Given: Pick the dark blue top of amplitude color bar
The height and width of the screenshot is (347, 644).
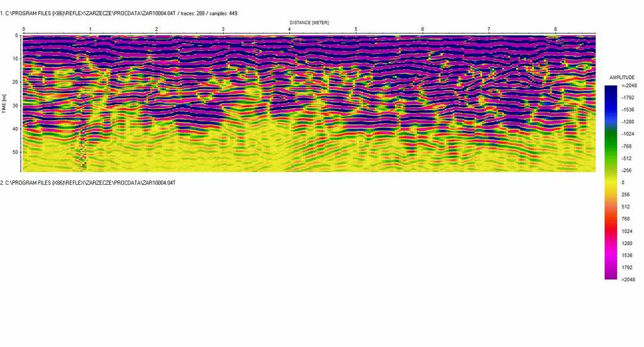Looking at the screenshot, I should [x=611, y=90].
